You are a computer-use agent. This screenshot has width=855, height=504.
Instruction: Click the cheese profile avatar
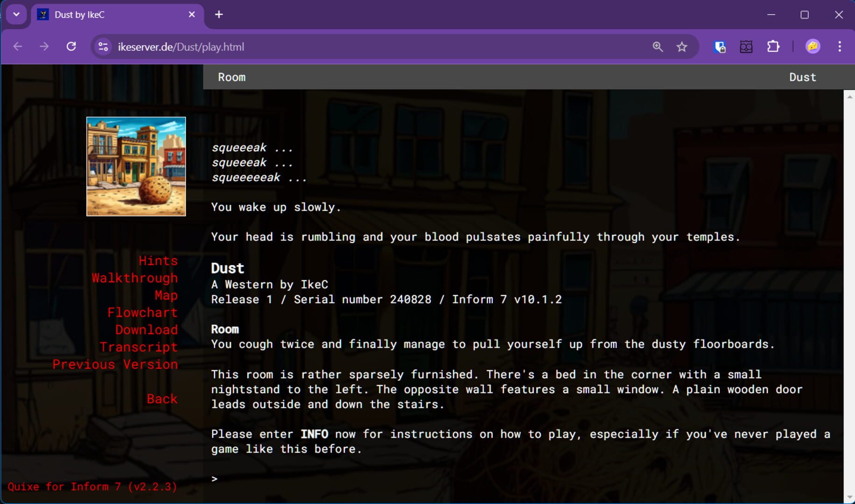pos(813,47)
